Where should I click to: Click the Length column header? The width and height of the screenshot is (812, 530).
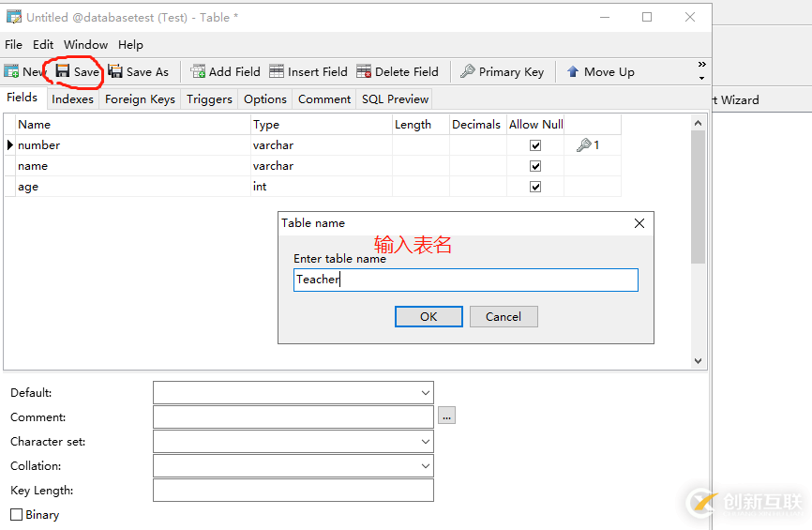tap(420, 125)
